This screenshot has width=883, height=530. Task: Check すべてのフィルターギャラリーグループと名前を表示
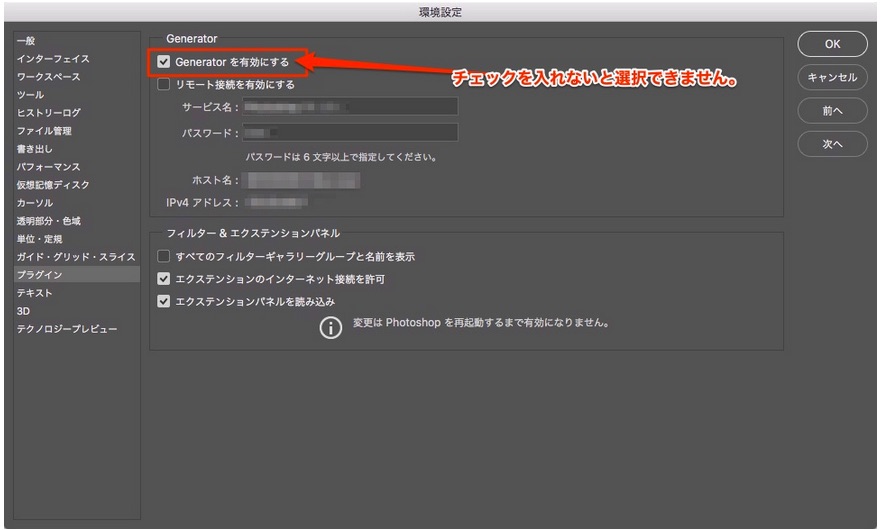(x=164, y=257)
